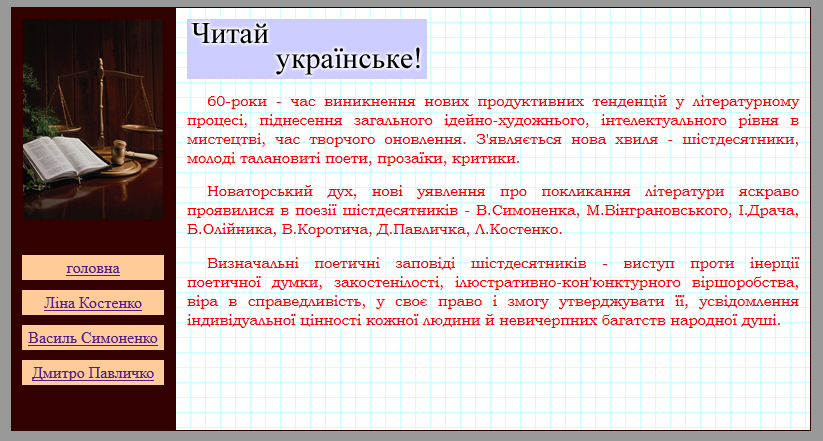
Task: Click the paragraph starting with 60-роки
Action: (x=493, y=130)
